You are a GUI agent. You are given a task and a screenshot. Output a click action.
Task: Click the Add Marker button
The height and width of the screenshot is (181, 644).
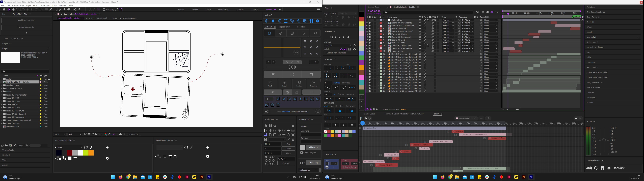[313, 147]
